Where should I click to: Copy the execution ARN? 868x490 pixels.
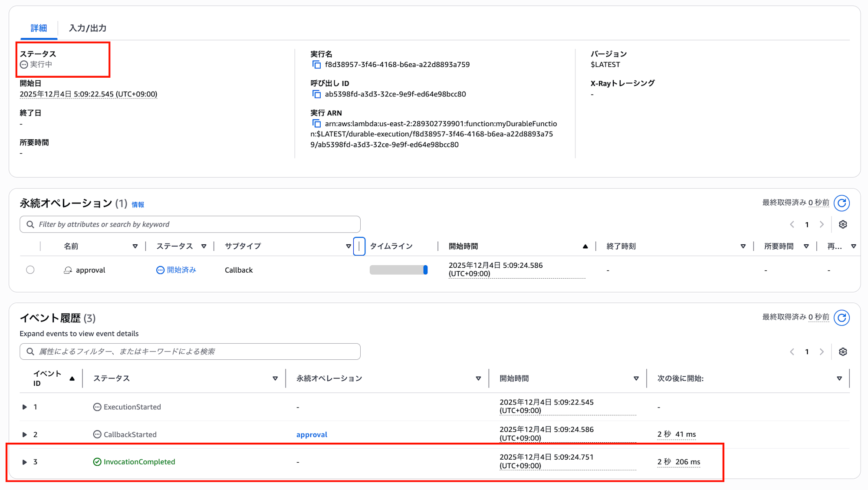pos(316,124)
